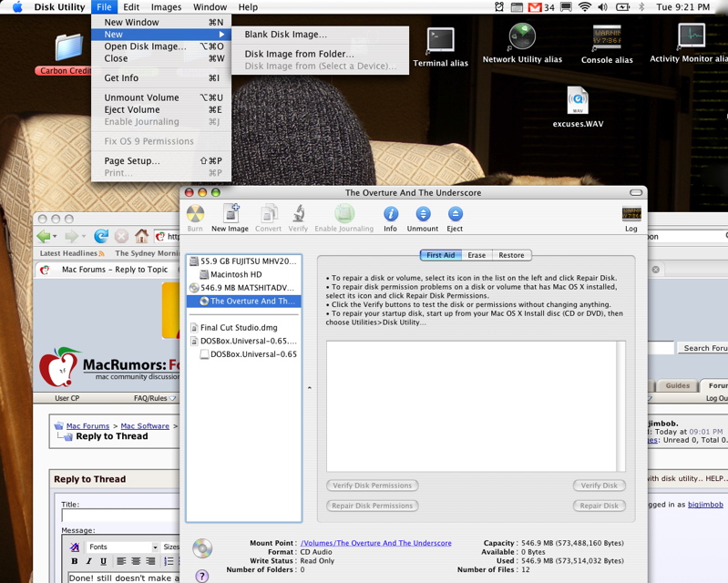Viewport: 728px width, 583px height.
Task: Click the Repair Disk button
Action: [x=599, y=506]
